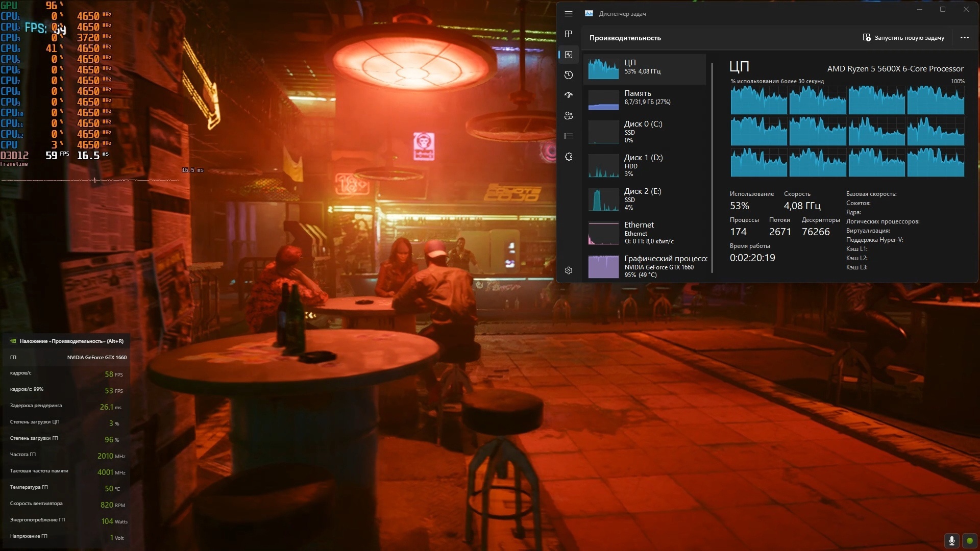Viewport: 980px width, 551px height.
Task: Select the Память memory performance item
Action: point(645,99)
